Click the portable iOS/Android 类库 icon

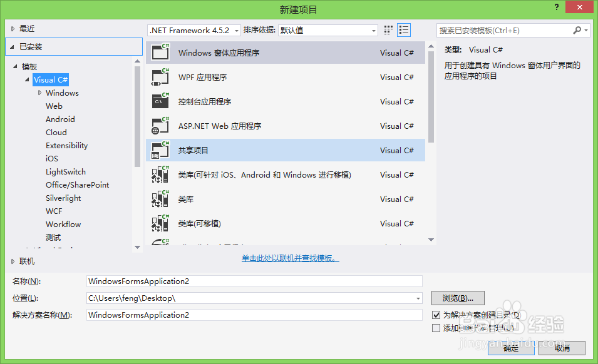(x=160, y=174)
